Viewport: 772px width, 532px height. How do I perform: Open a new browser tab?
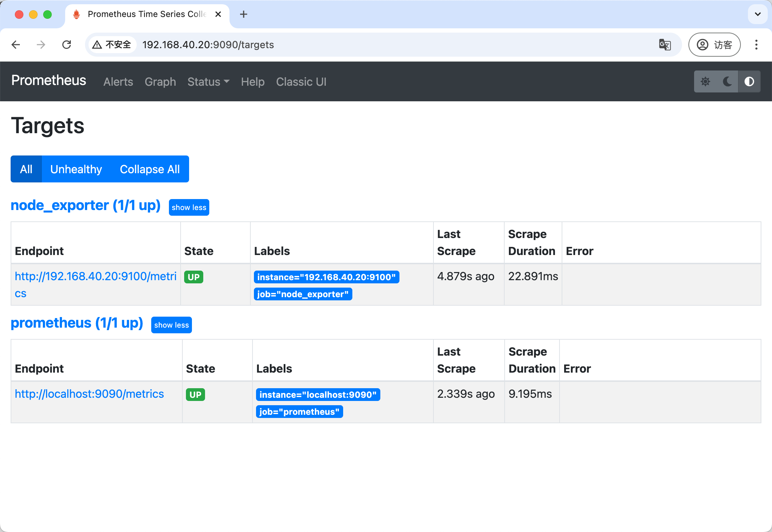pyautogui.click(x=243, y=14)
